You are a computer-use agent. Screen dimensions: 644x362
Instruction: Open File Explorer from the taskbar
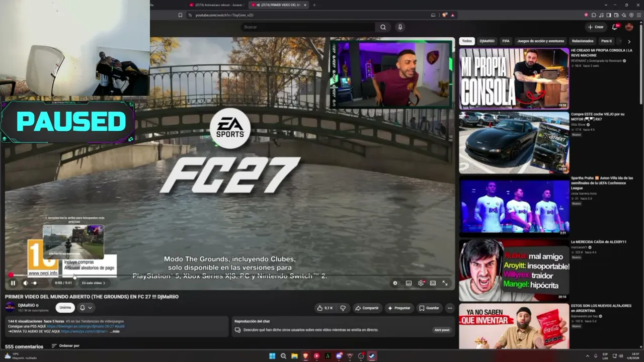(x=294, y=356)
